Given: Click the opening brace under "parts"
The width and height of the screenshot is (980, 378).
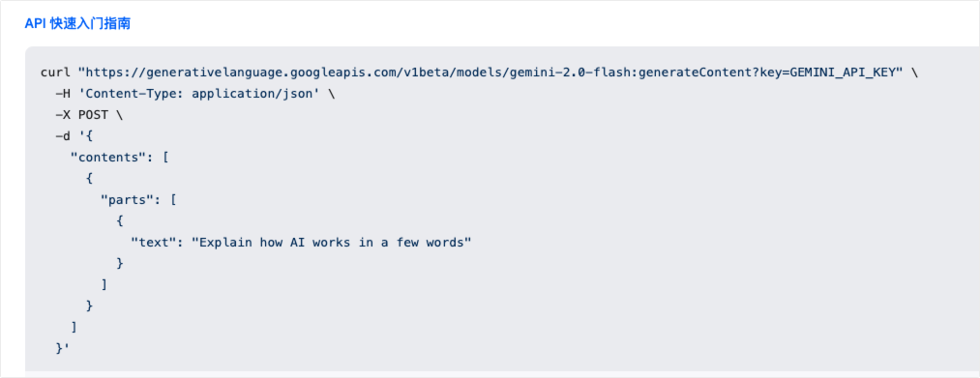Looking at the screenshot, I should click(119, 221).
